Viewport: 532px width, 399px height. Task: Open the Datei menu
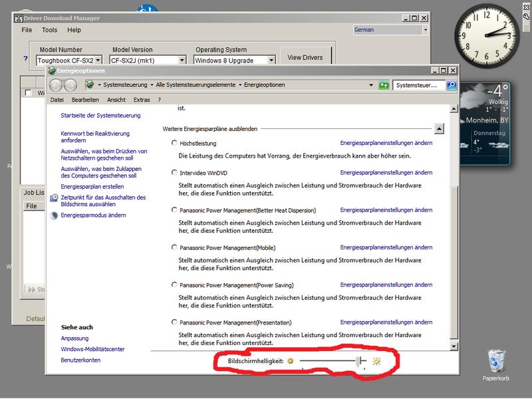click(57, 100)
